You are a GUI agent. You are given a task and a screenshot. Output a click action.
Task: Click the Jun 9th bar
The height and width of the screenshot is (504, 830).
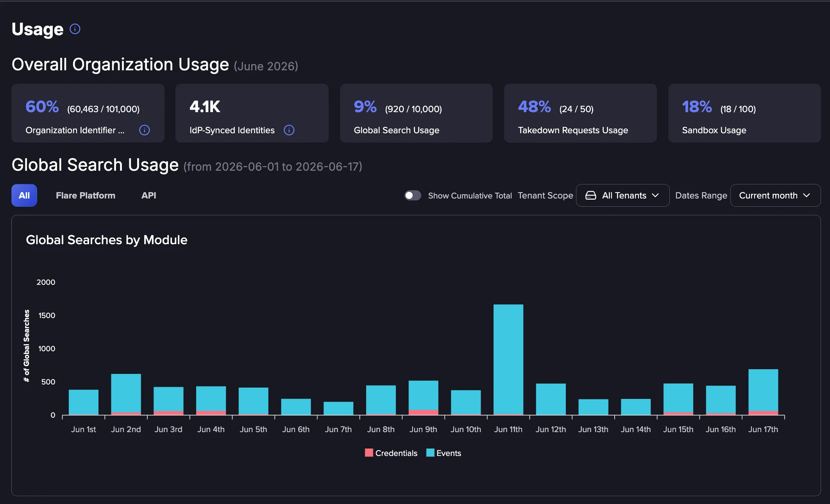coord(424,398)
